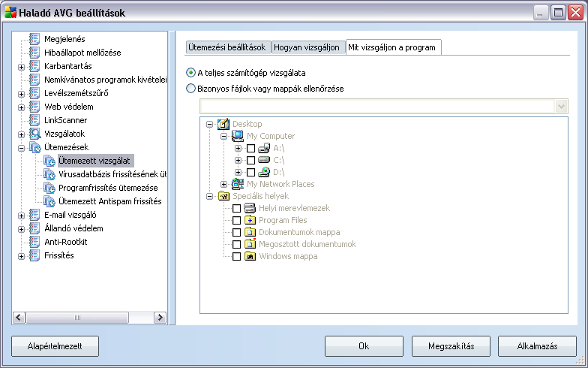Screen dimensions: 588x368
Task: Click the LinkScanner icon
Action: click(x=34, y=120)
